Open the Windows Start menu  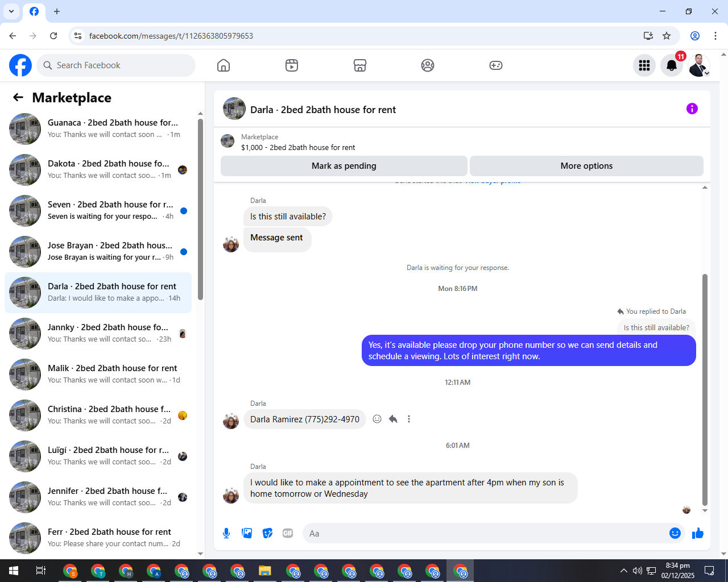point(14,571)
